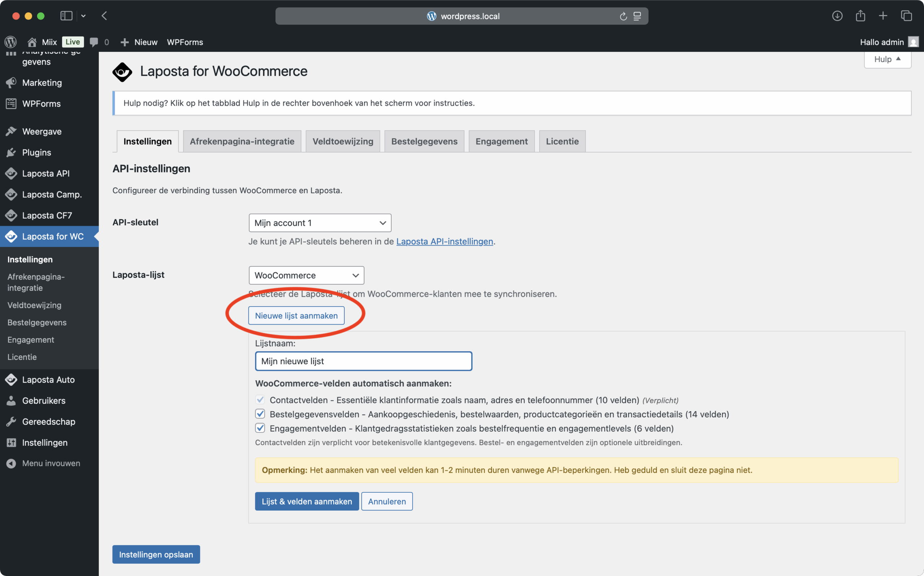924x576 pixels.
Task: Click the Safari share icon
Action: [860, 16]
